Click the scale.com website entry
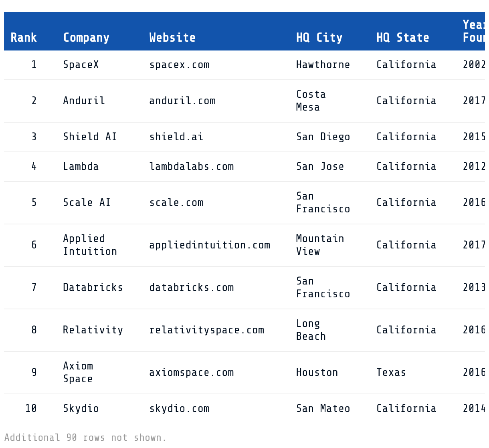The width and height of the screenshot is (489, 448). pos(176,203)
